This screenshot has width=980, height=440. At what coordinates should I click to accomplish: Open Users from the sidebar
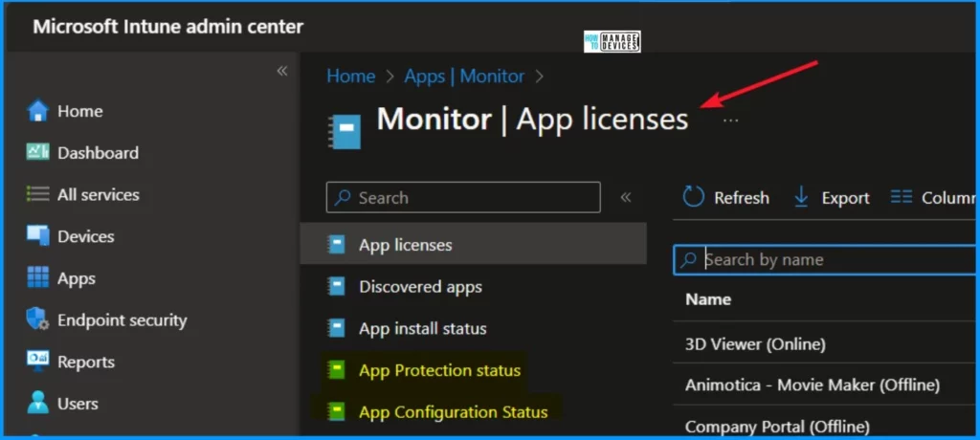click(x=78, y=405)
